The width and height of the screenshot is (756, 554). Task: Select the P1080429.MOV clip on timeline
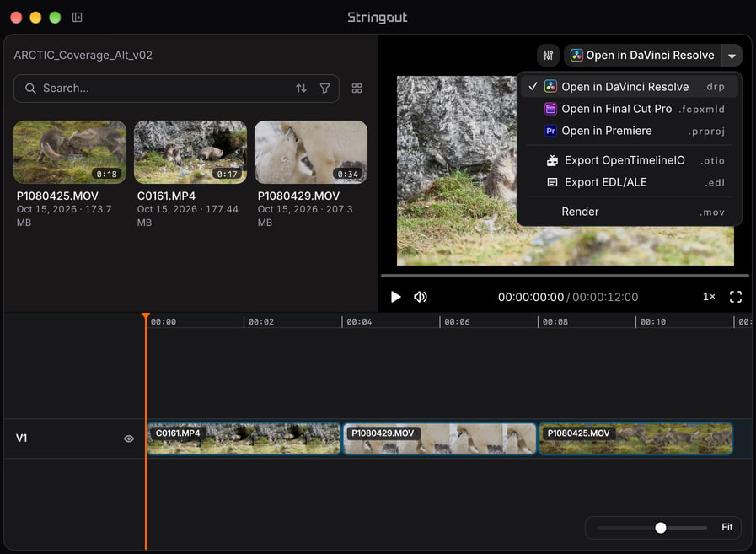click(439, 438)
